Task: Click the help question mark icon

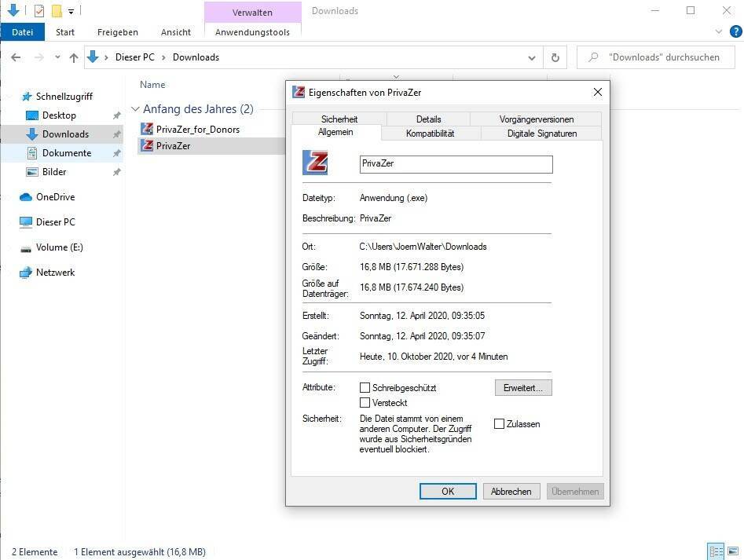Action: (736, 32)
